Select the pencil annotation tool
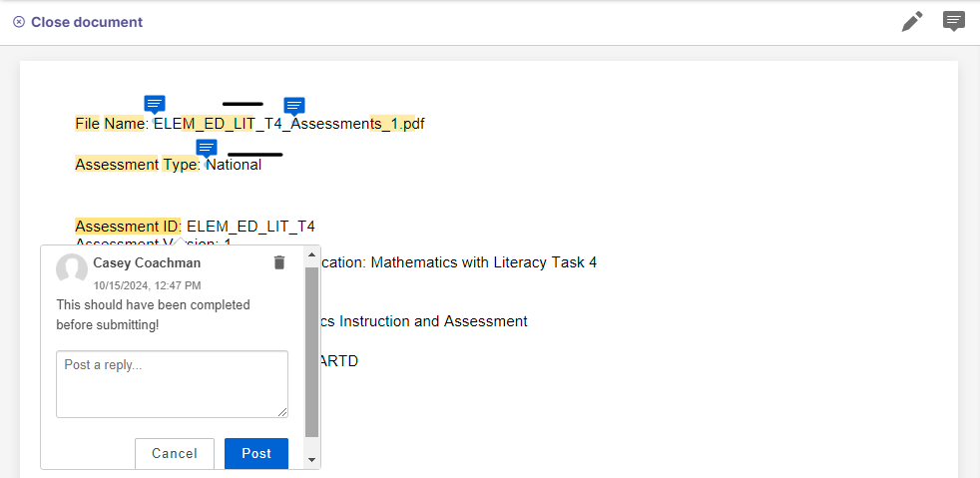The height and width of the screenshot is (478, 980). click(912, 21)
